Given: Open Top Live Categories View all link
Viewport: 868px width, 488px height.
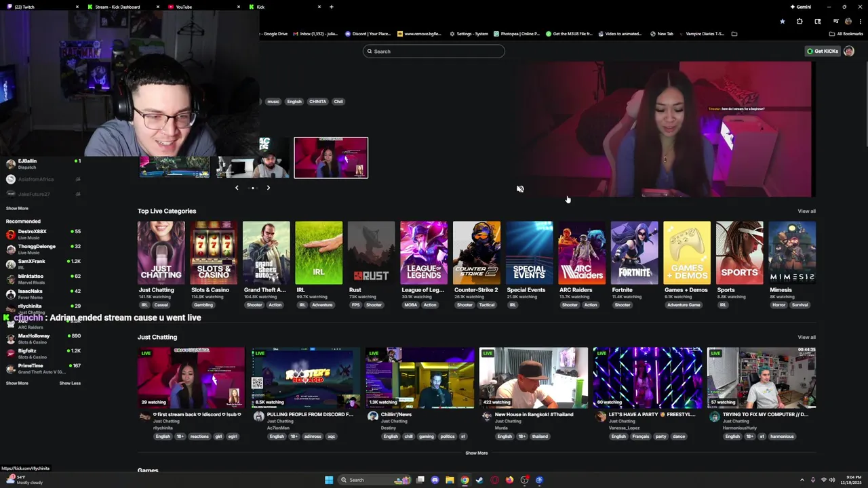Looking at the screenshot, I should click(806, 211).
